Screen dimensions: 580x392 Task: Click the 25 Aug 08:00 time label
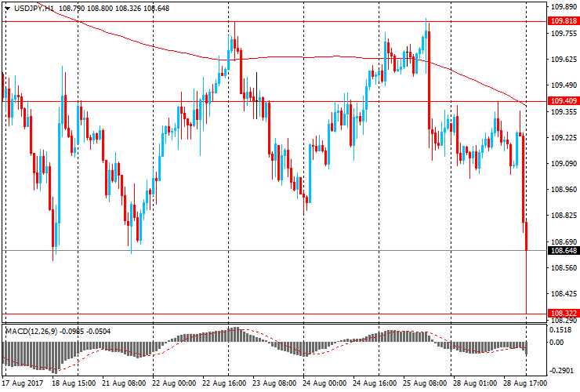[x=425, y=383]
